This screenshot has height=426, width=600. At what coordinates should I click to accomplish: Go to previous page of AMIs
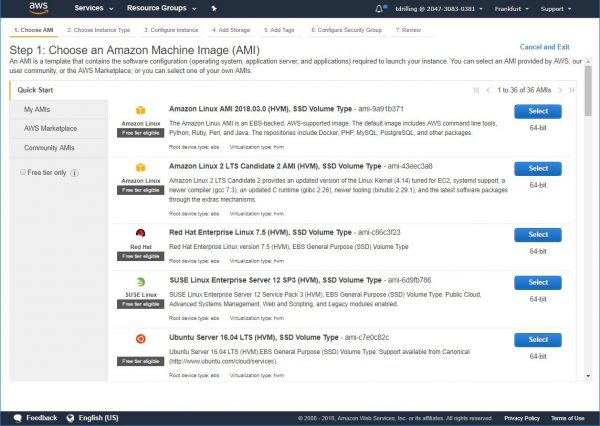click(488, 90)
